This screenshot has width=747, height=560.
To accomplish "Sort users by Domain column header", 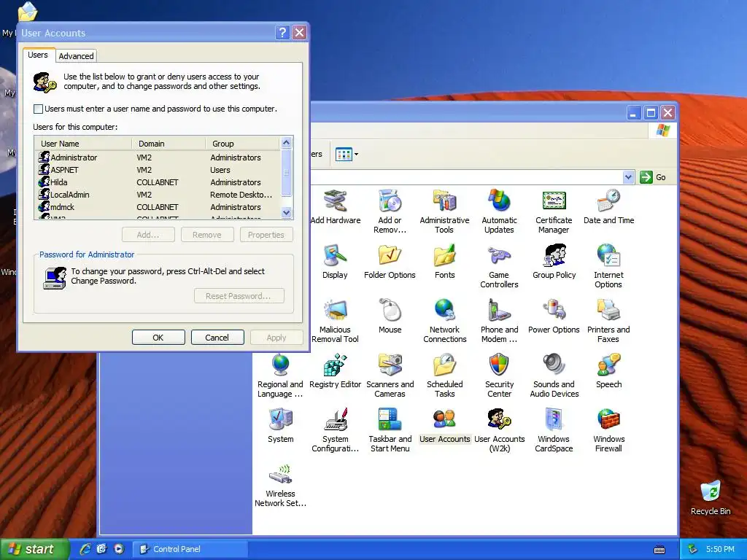I will tap(169, 144).
